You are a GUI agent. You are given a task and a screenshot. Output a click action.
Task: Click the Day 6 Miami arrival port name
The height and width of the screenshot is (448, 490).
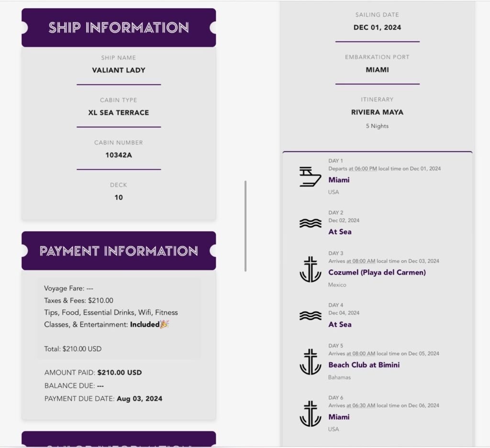click(339, 417)
